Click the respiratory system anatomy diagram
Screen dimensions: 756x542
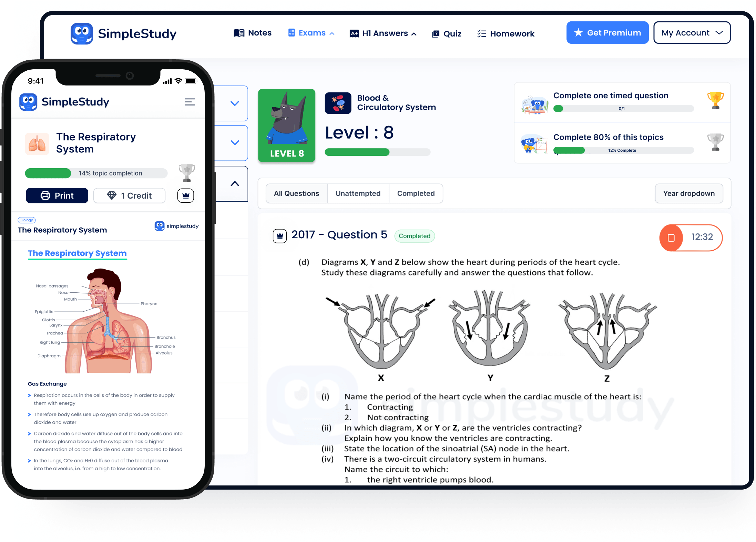pyautogui.click(x=105, y=321)
